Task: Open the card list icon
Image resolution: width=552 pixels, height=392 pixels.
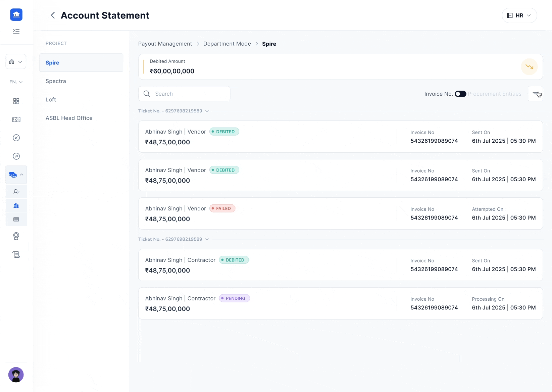Action: pos(16,219)
